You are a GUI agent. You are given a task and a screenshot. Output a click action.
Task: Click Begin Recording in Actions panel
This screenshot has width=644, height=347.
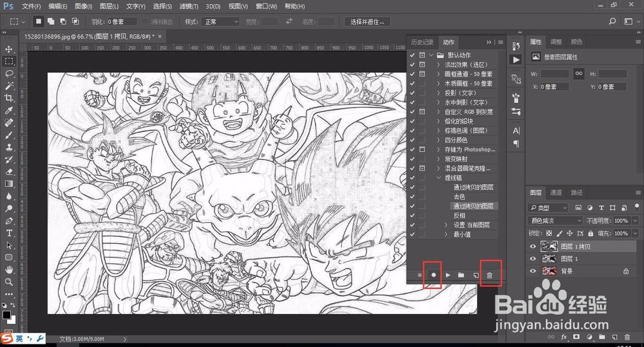[x=433, y=275]
